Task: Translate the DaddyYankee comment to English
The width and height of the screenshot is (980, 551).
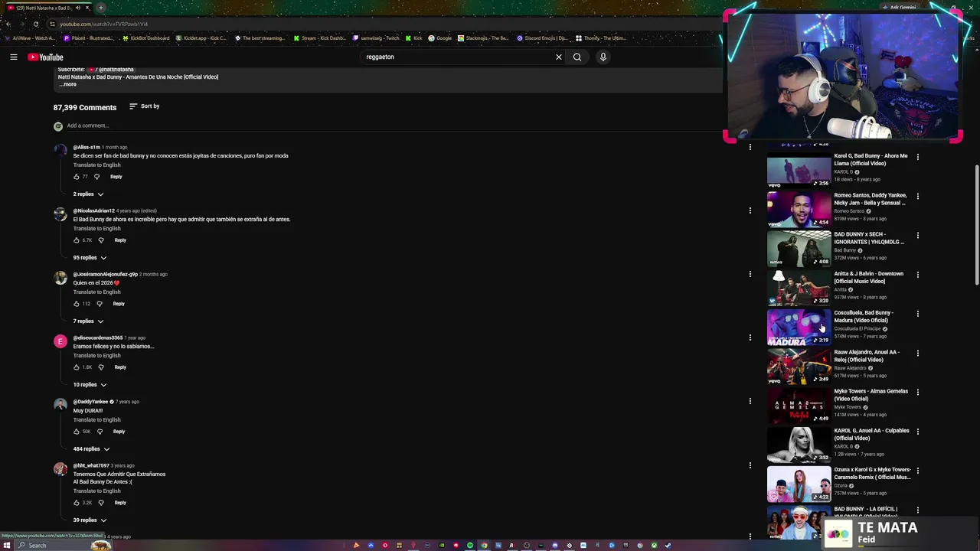Action: (x=97, y=420)
